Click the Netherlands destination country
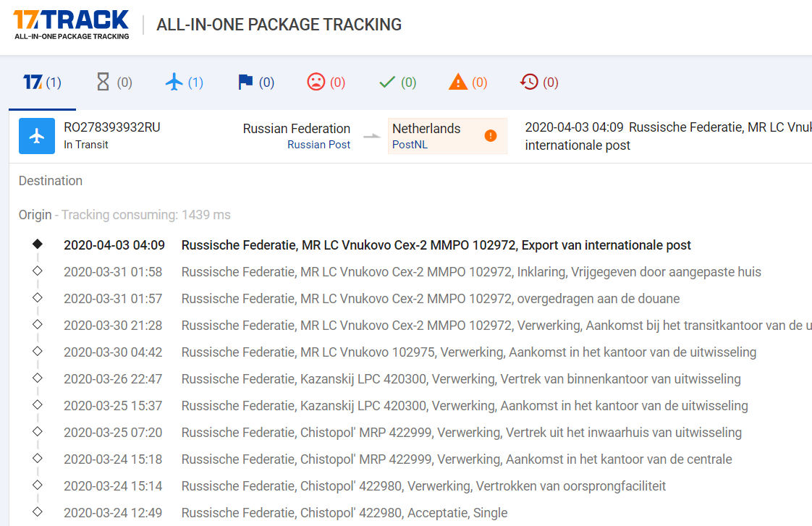This screenshot has height=526, width=812. 426,128
